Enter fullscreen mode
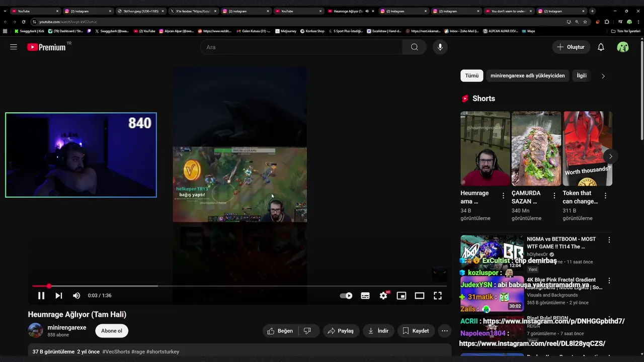Image resolution: width=644 pixels, height=362 pixels. coord(438,296)
